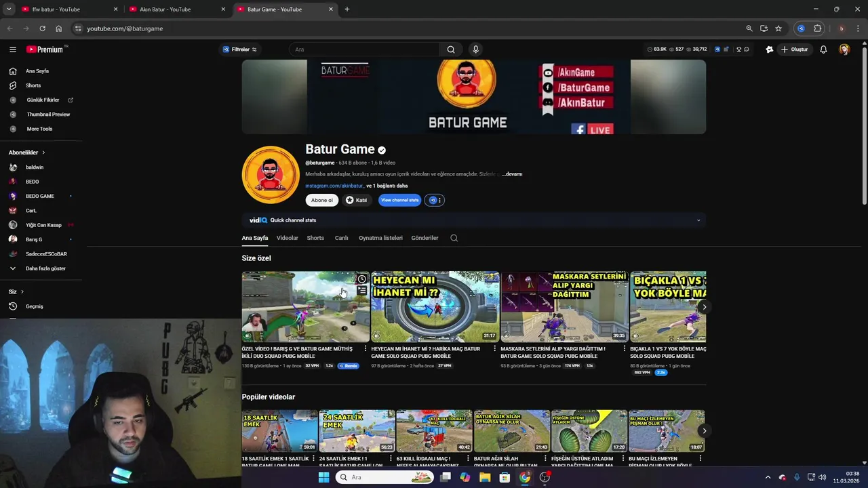
Task: Open options for ÖZEL VİDEO video
Action: [x=366, y=349]
